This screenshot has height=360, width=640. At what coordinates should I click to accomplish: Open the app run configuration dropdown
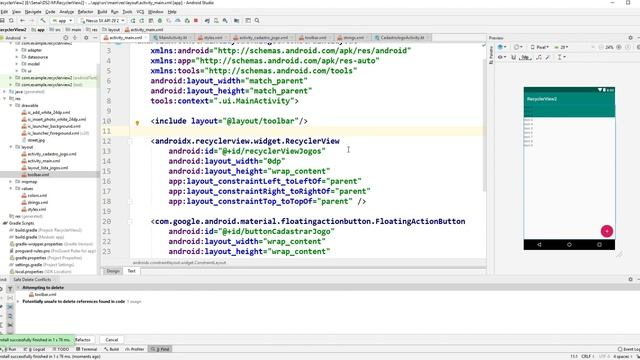62,20
